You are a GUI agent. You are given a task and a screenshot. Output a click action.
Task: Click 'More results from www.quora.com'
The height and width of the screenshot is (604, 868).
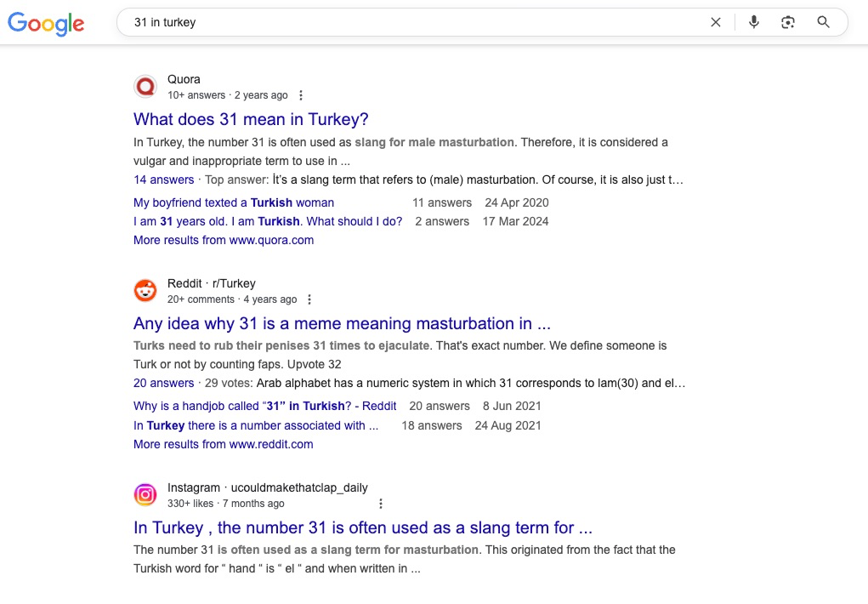224,240
